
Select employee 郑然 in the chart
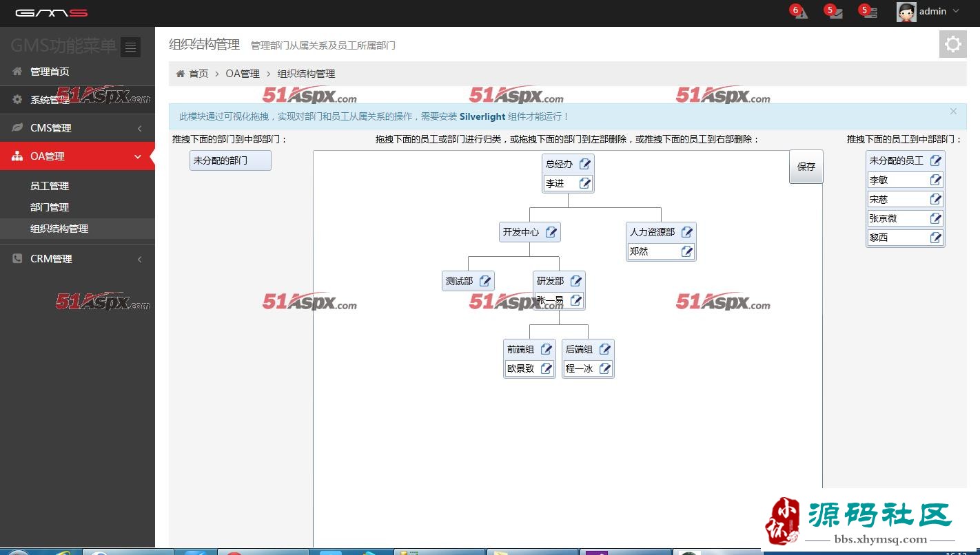pos(639,251)
